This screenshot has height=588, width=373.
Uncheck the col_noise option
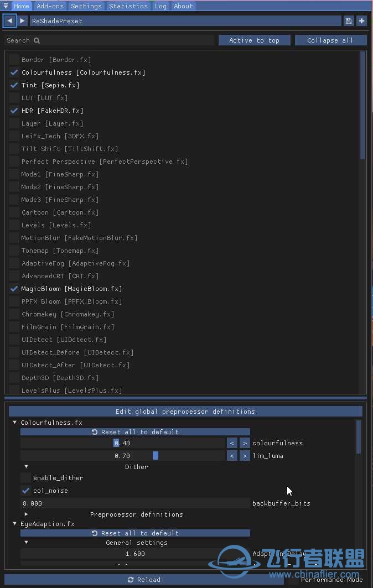25,491
